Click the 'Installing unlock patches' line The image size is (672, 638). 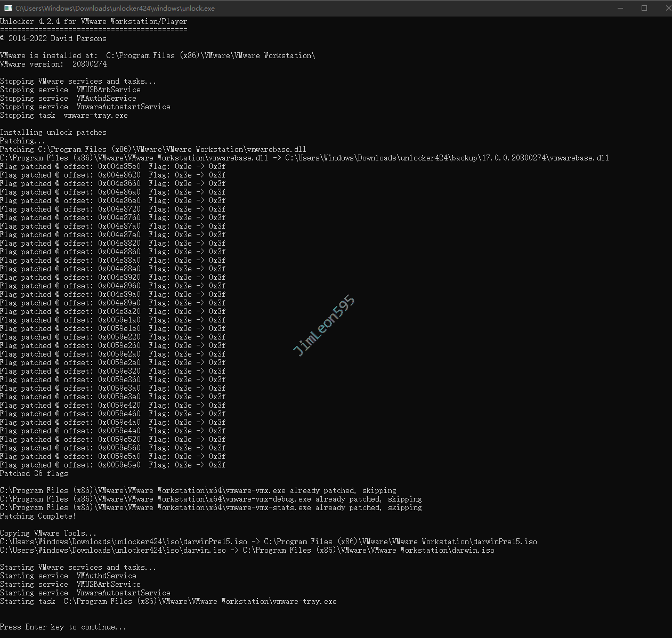pyautogui.click(x=53, y=133)
